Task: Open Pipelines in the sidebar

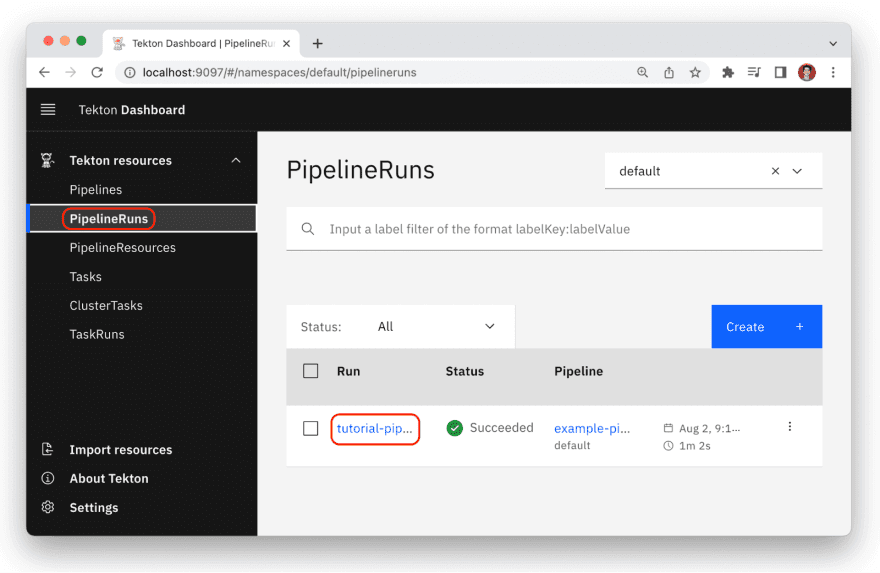Action: 96,190
